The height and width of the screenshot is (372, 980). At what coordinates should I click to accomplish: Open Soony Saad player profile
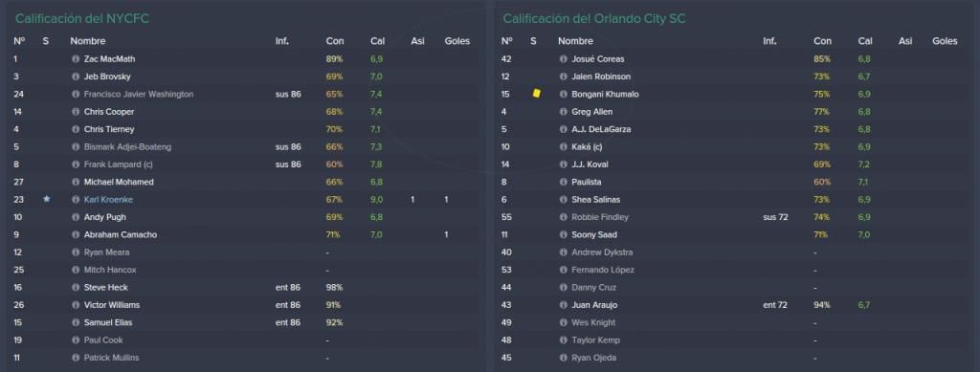pos(593,234)
